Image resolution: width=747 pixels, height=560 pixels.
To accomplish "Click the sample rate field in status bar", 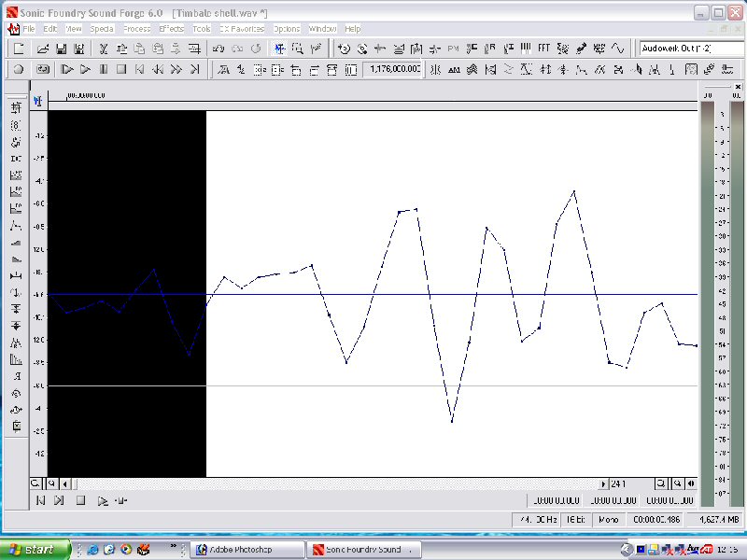I will [540, 519].
